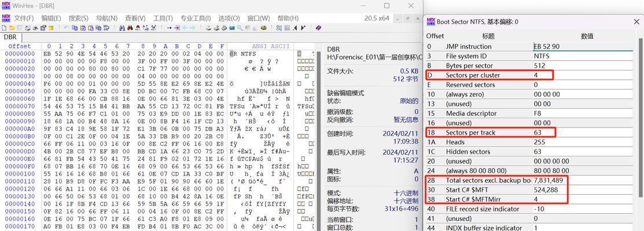The width and height of the screenshot is (644, 231).
Task: Print using the printer toolbar icon
Action: pos(27,28)
